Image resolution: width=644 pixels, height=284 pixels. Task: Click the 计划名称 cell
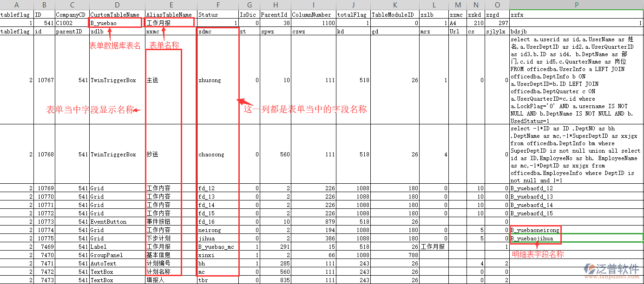[x=160, y=271]
